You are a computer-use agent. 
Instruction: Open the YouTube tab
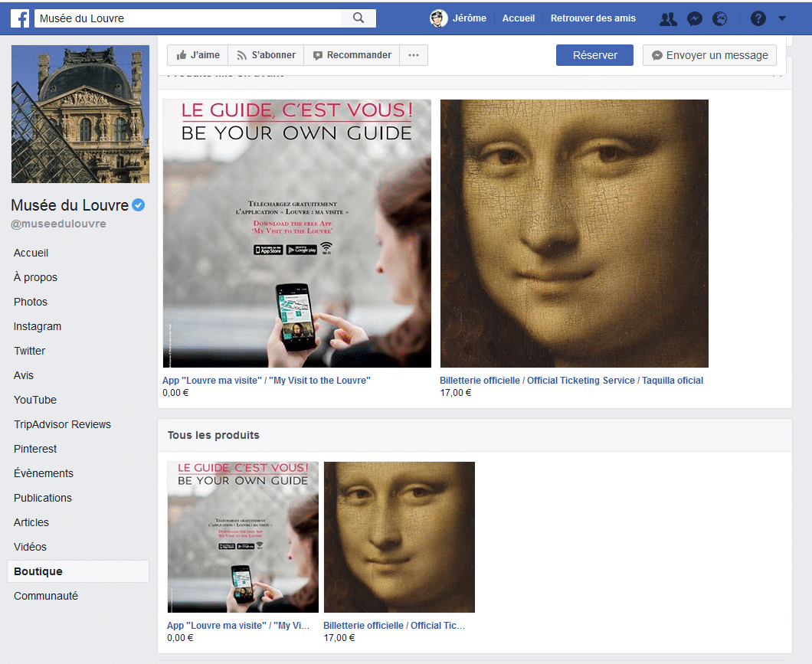coord(35,400)
